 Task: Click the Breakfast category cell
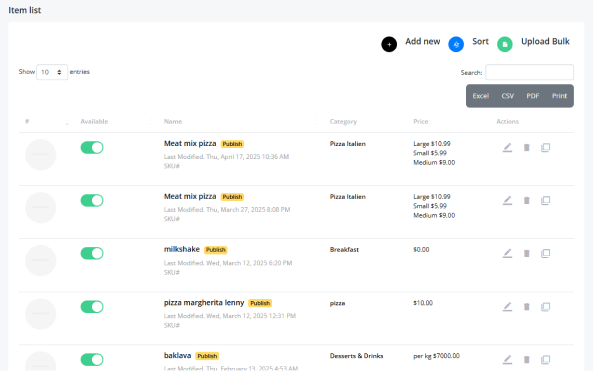click(344, 250)
